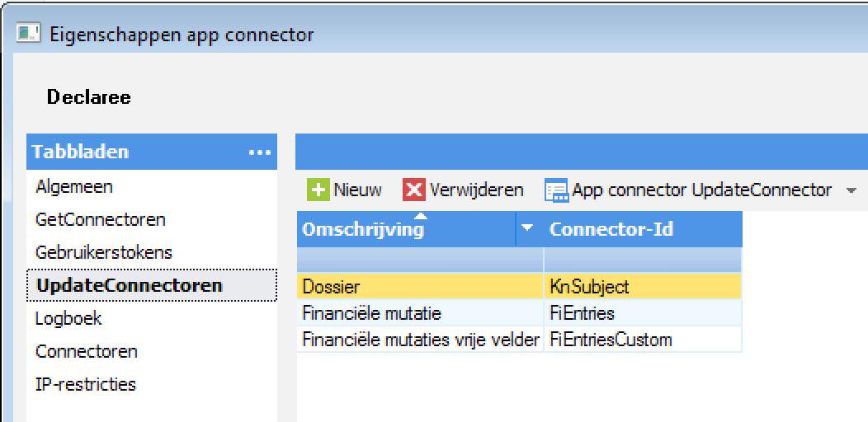The height and width of the screenshot is (422, 868).
Task: Click the green plus Nieuw icon
Action: coord(318,190)
